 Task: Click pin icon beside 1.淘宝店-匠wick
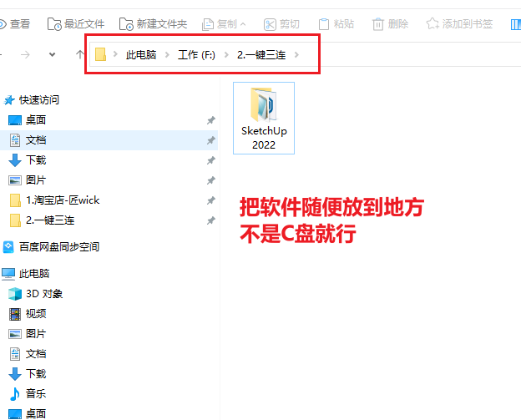tap(210, 200)
